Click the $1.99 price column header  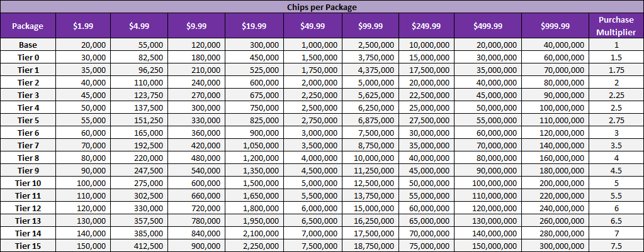(x=83, y=26)
